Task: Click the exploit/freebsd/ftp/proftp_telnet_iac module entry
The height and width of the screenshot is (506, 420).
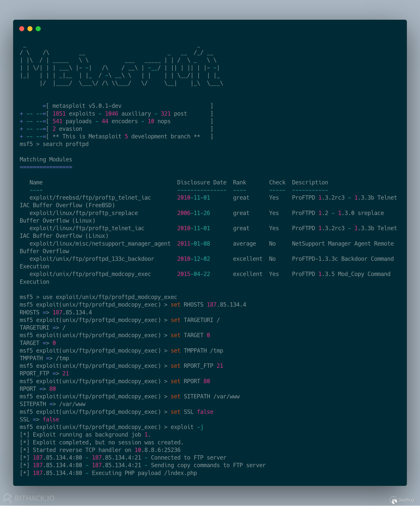Action: point(90,197)
